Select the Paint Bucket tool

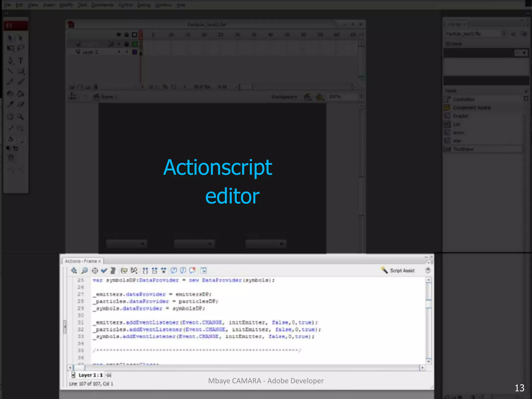[21, 94]
